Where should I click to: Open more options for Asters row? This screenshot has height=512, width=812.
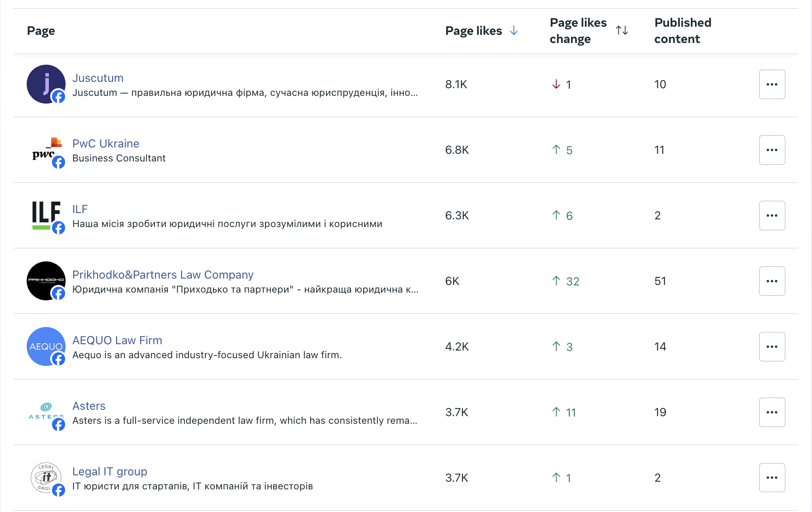(772, 412)
